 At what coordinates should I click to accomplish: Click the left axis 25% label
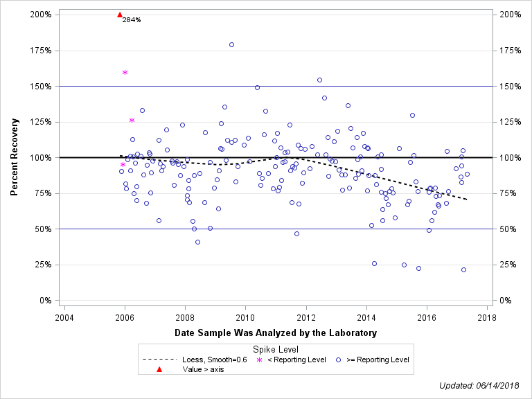(x=44, y=265)
